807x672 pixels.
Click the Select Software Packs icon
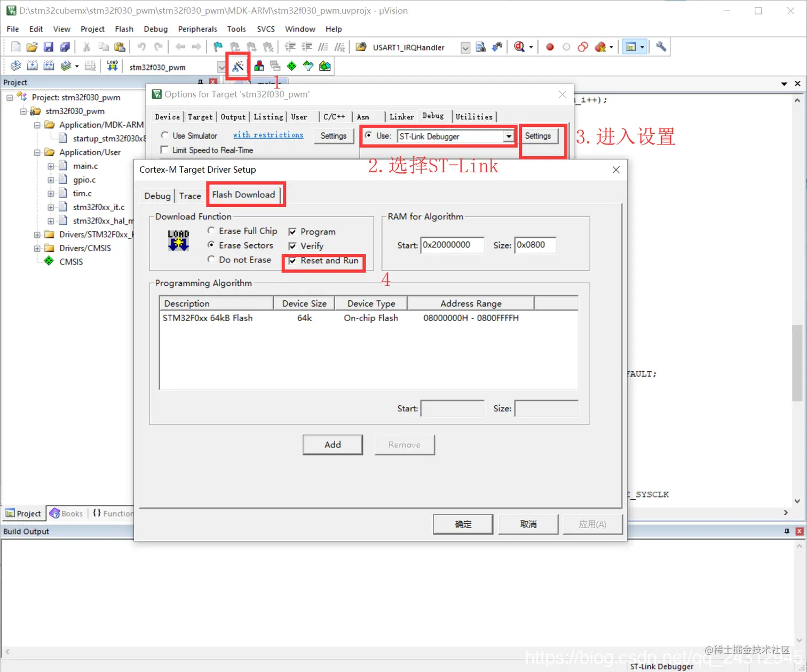pyautogui.click(x=308, y=66)
